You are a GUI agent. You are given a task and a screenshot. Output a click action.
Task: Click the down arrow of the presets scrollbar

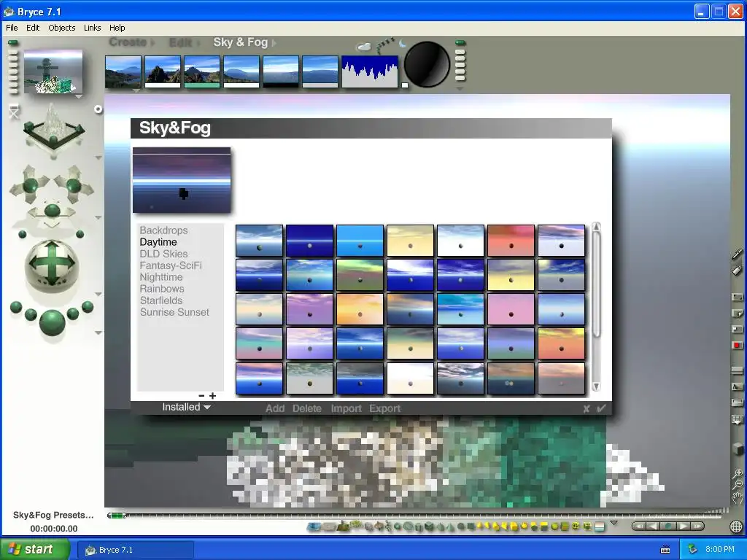click(x=596, y=386)
